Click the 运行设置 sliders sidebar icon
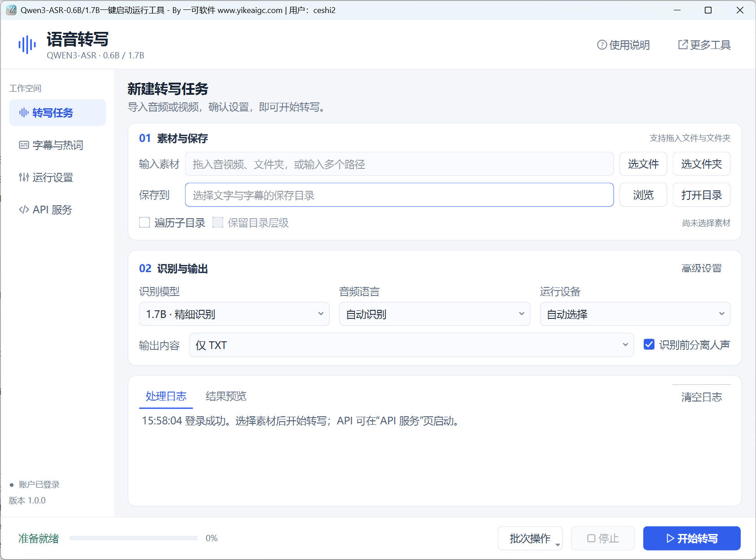Viewport: 756px width, 560px height. [x=24, y=177]
